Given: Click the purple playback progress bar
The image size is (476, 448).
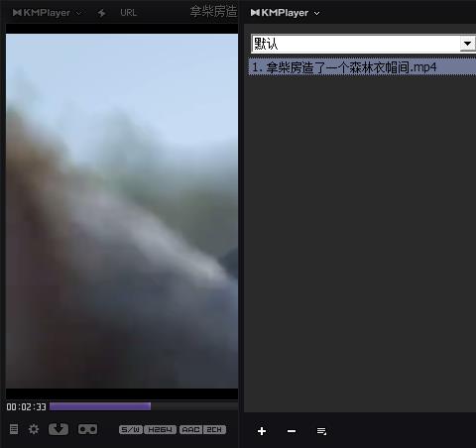Looking at the screenshot, I should [100, 406].
